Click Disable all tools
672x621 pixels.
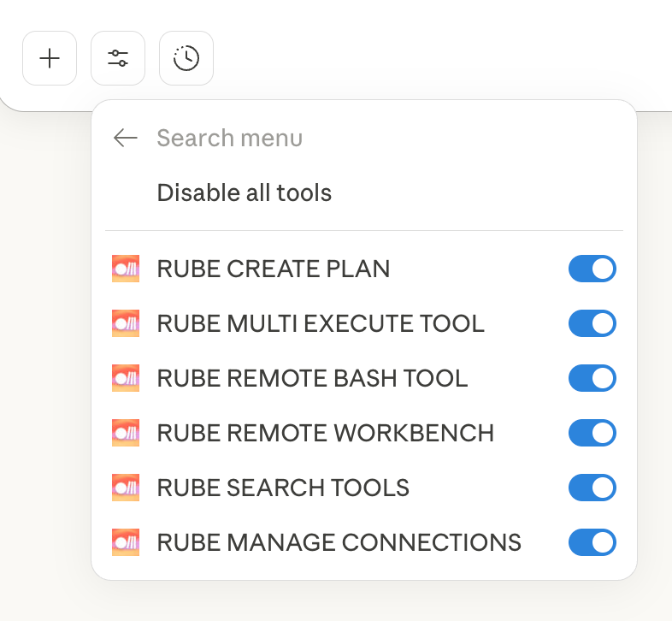click(x=245, y=192)
